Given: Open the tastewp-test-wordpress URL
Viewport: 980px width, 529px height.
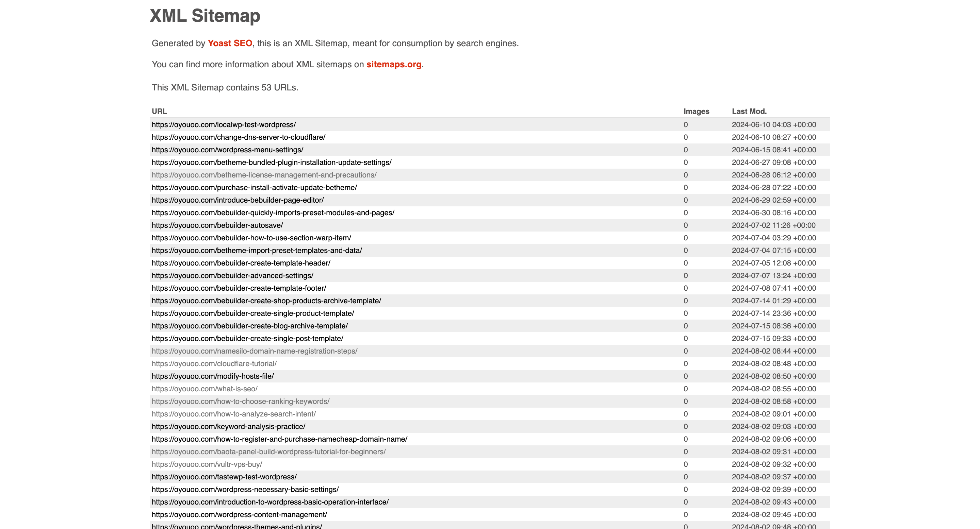Looking at the screenshot, I should (x=224, y=477).
